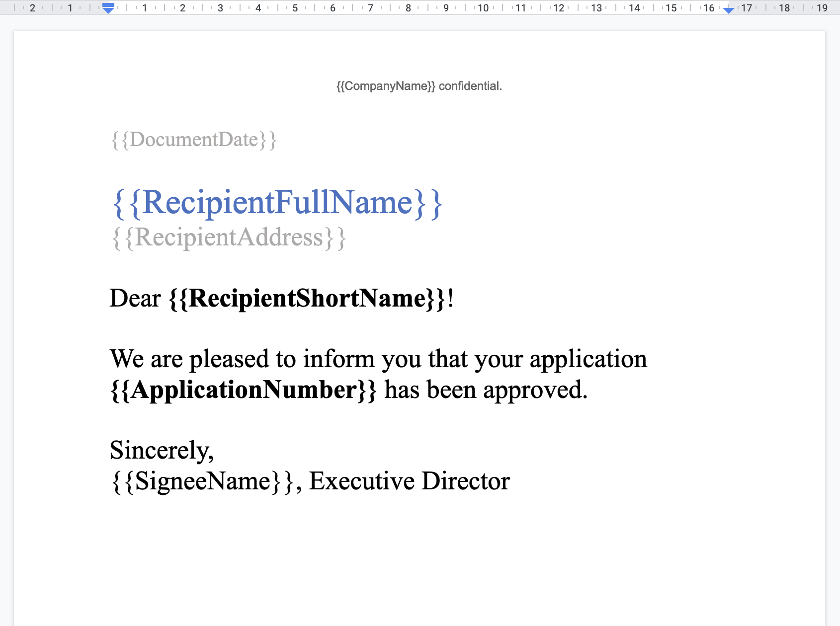This screenshot has height=626, width=840.
Task: Click the ruler at the 8 inch mark
Action: [408, 8]
